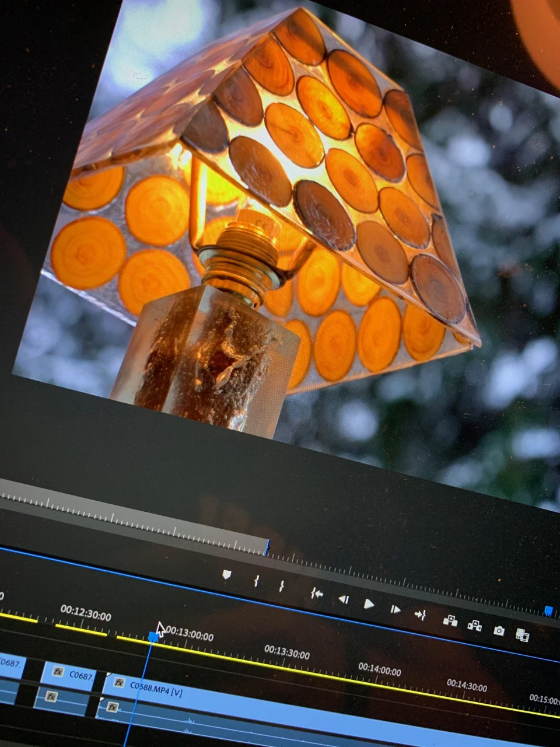
Task: Click the Add Marker button
Action: 227,575
